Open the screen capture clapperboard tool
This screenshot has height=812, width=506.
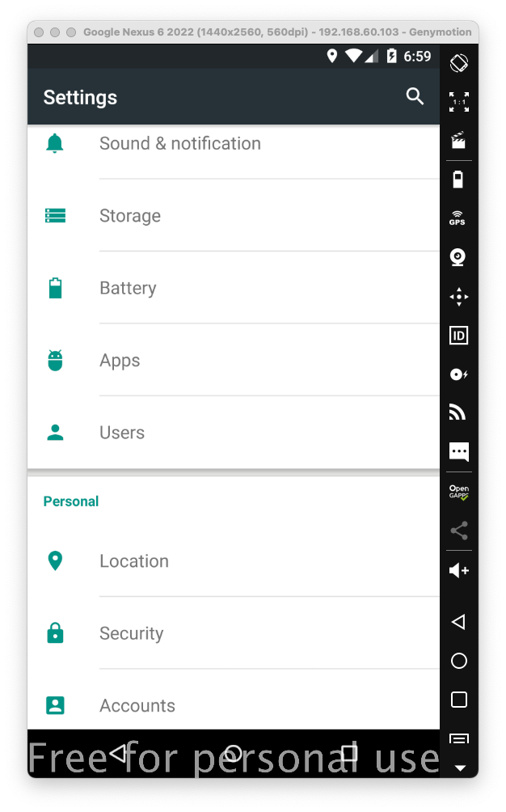[x=458, y=141]
